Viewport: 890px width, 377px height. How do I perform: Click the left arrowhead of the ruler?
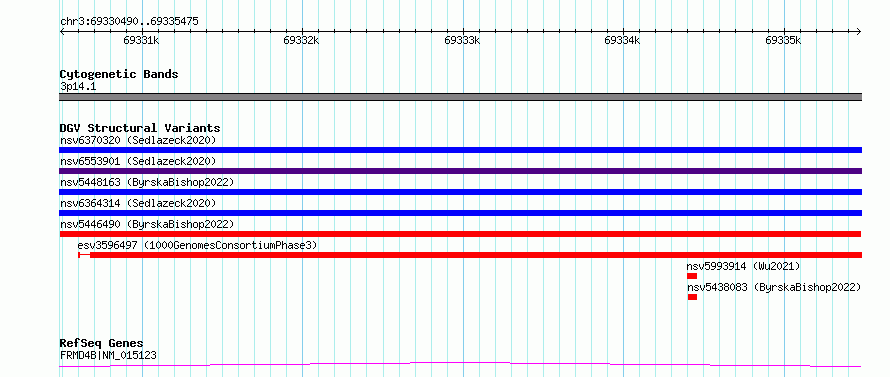62,31
